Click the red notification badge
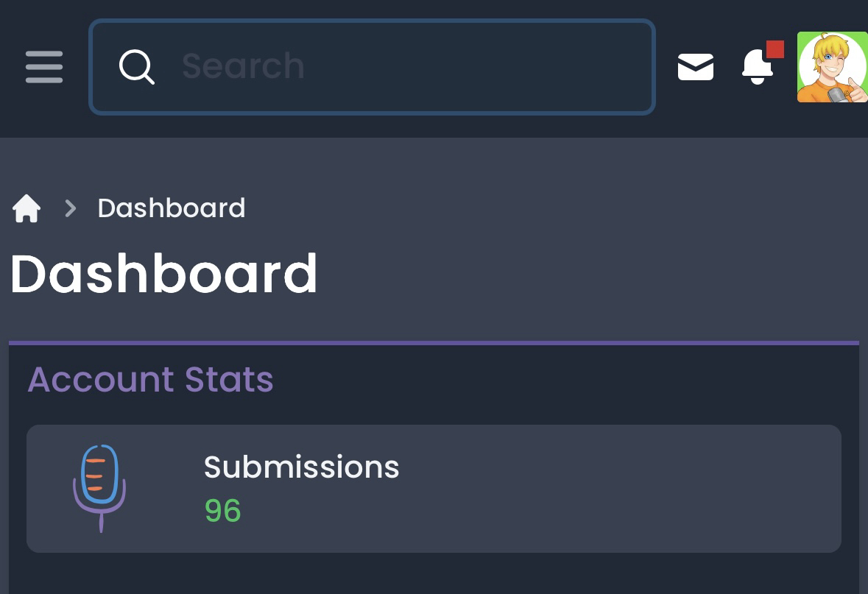Image resolution: width=868 pixels, height=594 pixels. click(775, 49)
